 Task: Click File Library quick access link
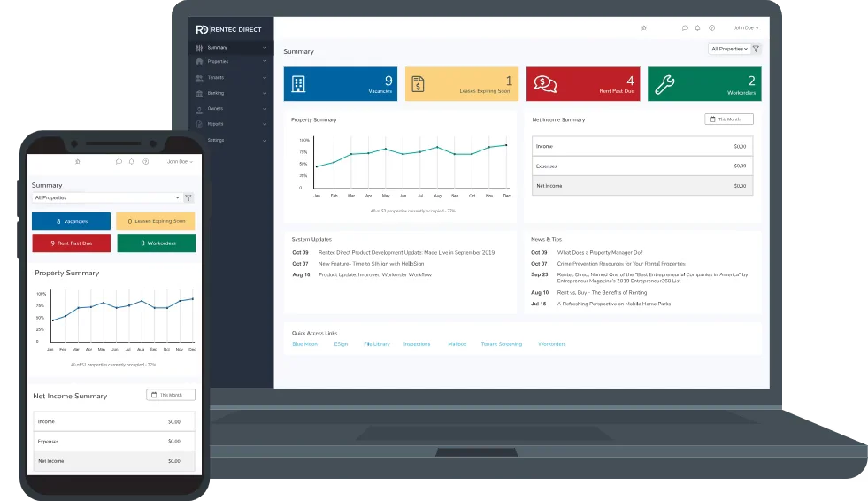click(x=376, y=344)
